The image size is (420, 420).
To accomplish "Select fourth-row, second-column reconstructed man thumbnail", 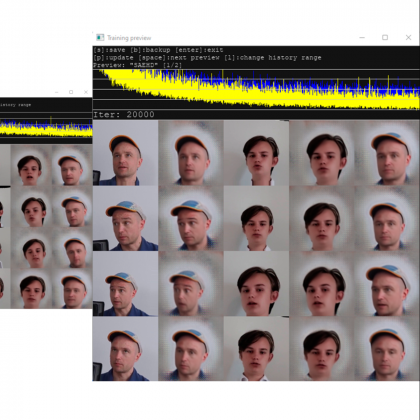I will click(x=191, y=349).
